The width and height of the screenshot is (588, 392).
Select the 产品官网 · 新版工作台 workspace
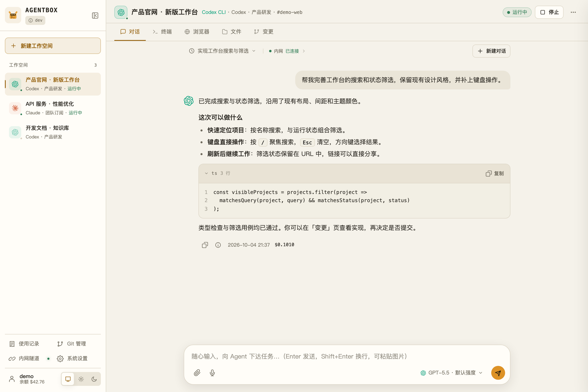(x=53, y=84)
